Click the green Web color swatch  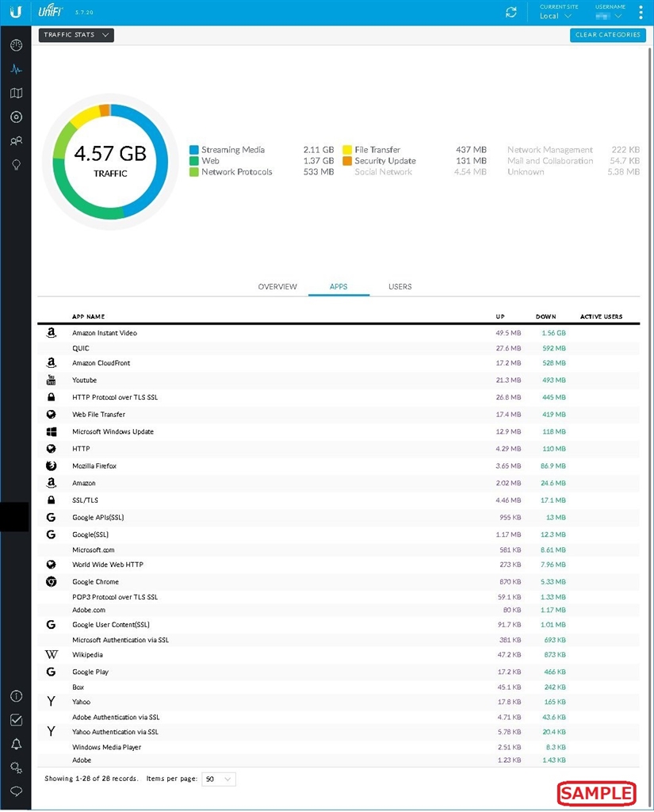coord(194,160)
